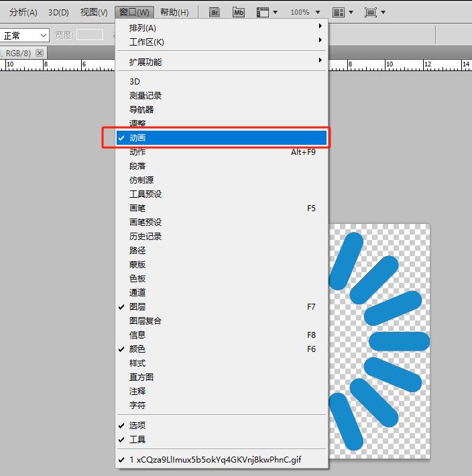Show the 注释 panel
Viewport: 472px width, 476px height.
coord(221,391)
